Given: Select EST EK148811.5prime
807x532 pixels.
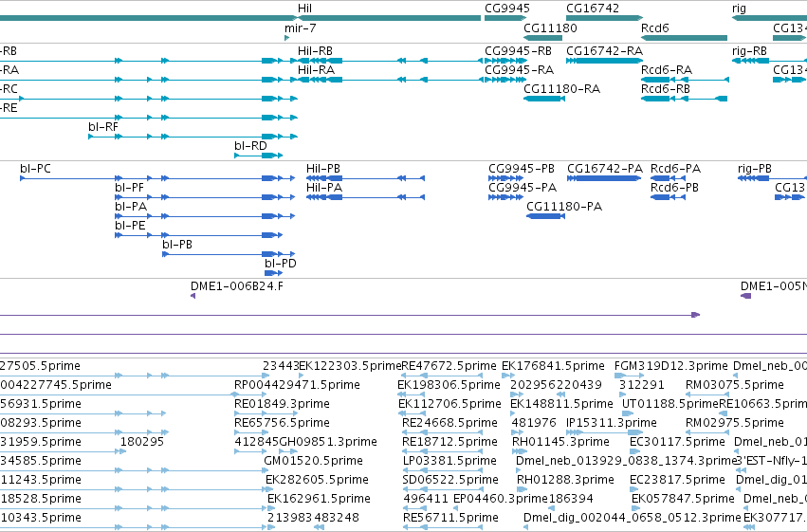Looking at the screenshot, I should [561, 404].
